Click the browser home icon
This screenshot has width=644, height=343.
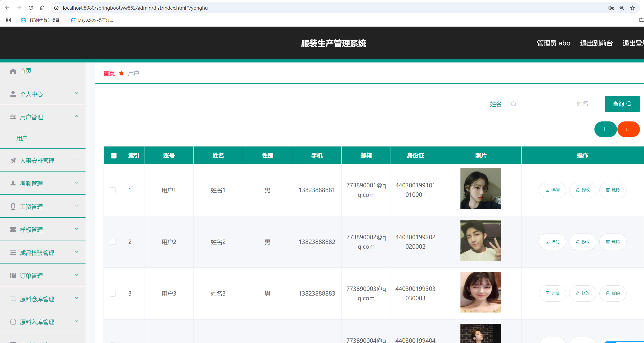point(42,8)
